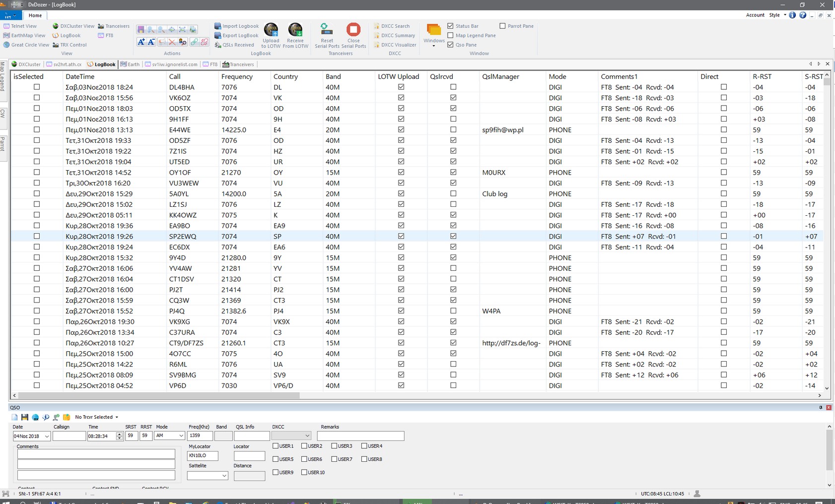Switch to the DXCluster tab

coord(27,64)
